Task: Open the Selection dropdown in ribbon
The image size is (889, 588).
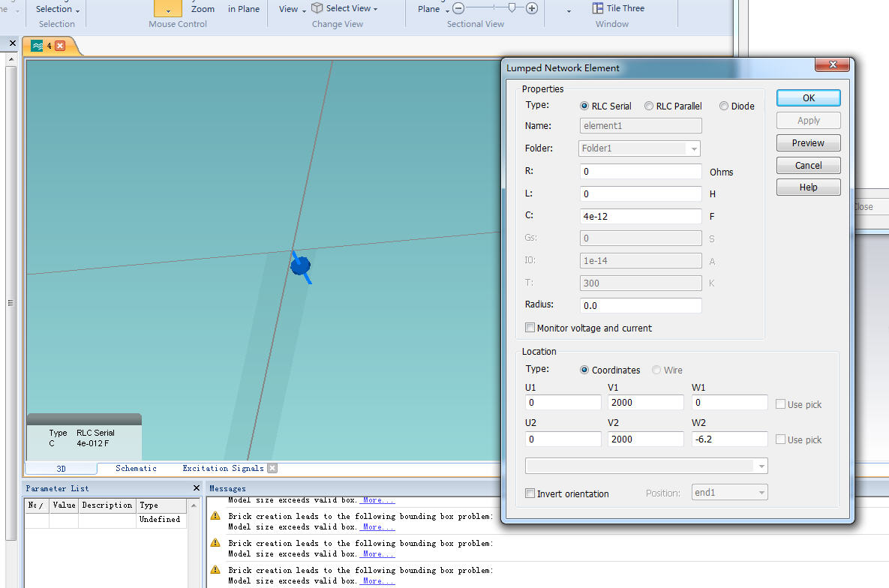Action: (x=58, y=9)
